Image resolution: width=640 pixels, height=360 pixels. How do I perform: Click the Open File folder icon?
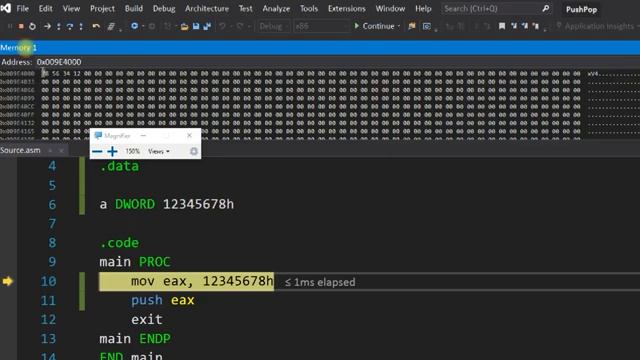click(184, 27)
